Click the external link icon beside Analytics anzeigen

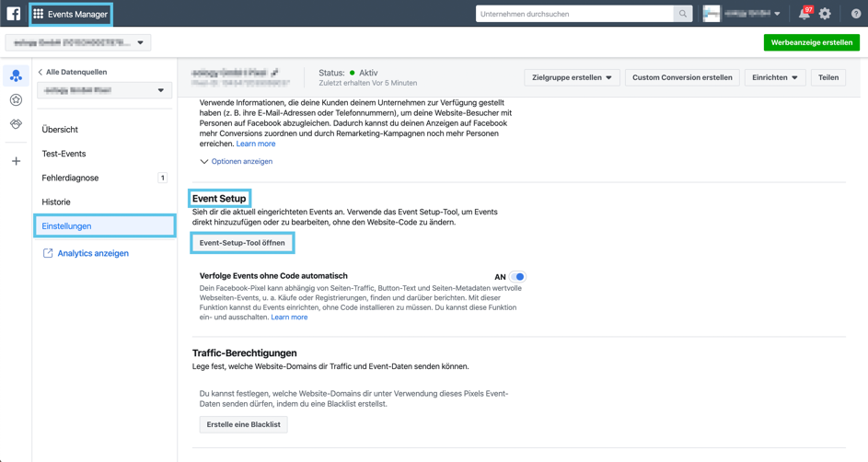48,253
